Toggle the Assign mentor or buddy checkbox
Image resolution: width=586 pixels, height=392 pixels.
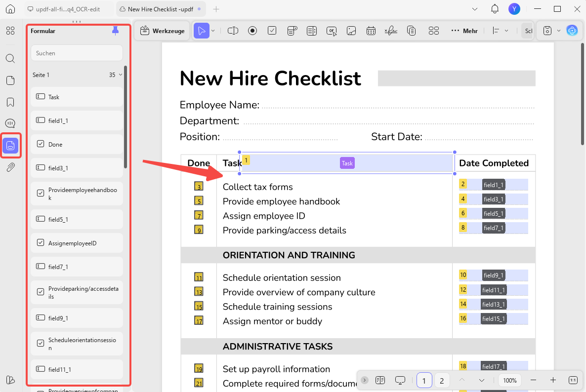(199, 320)
